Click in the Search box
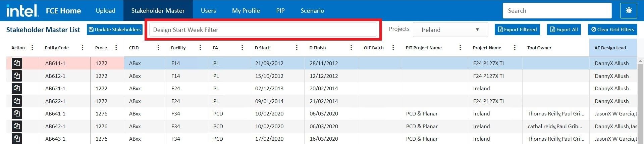Viewport: 644px width, 144px height. (x=557, y=11)
